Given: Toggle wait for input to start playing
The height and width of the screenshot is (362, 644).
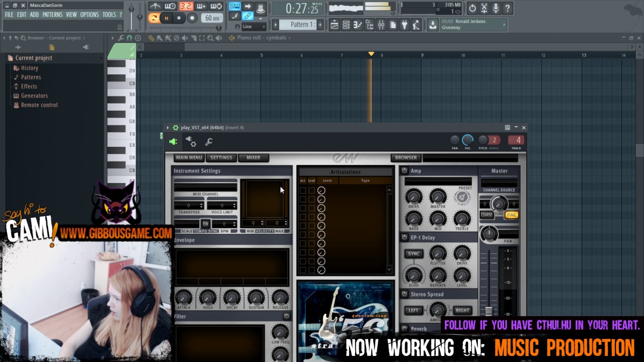Looking at the screenshot, I should [171, 7].
